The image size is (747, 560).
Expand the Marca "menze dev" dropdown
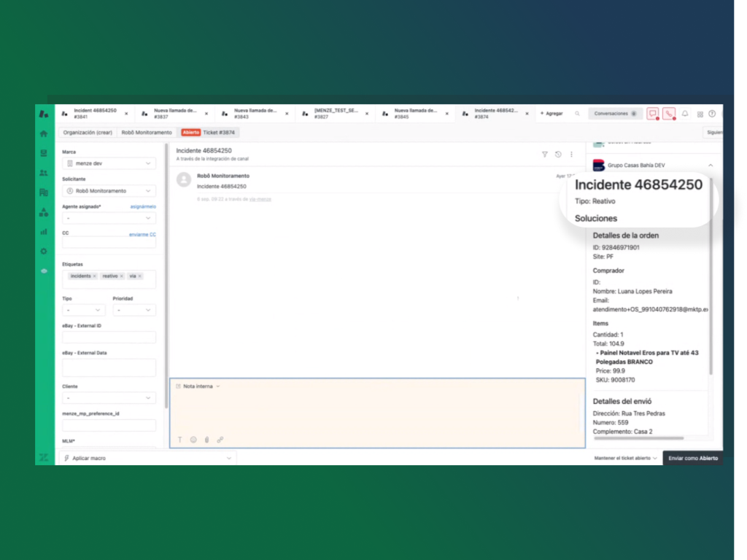(x=109, y=164)
